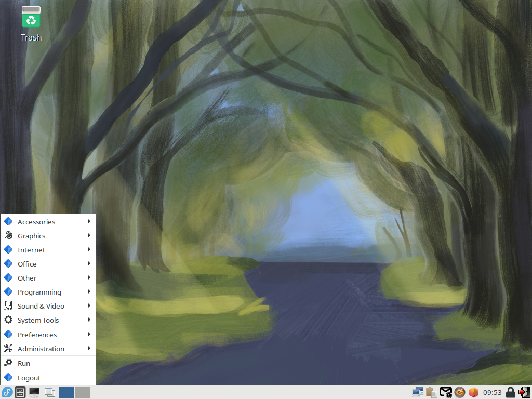Switch to the second gray workspace
This screenshot has height=399, width=532.
click(83, 392)
